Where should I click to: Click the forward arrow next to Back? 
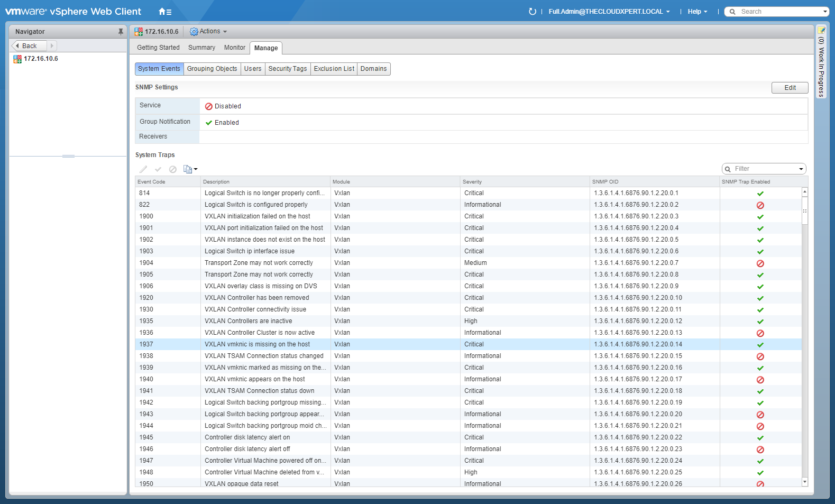(52, 46)
